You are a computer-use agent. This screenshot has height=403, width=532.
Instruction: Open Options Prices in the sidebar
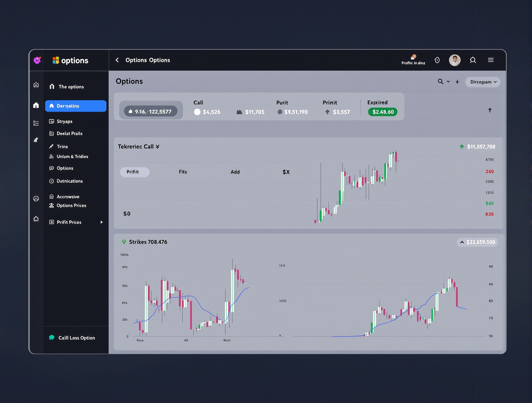(52, 206)
